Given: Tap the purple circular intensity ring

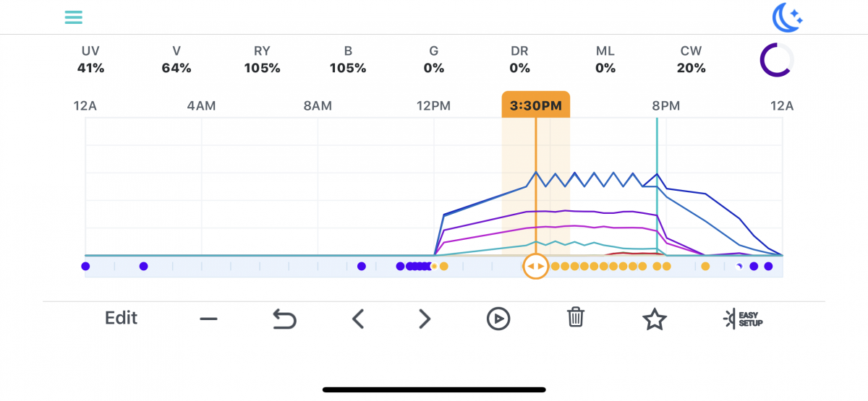Looking at the screenshot, I should [x=776, y=60].
